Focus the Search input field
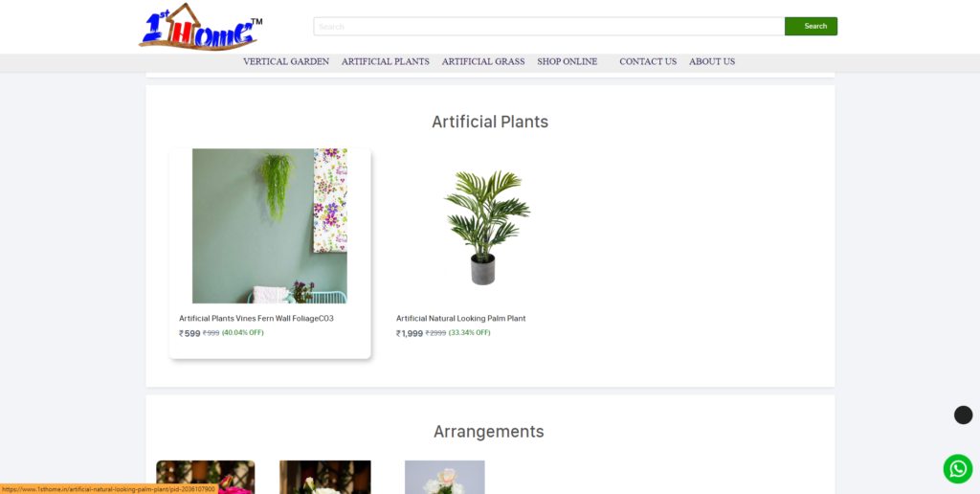This screenshot has width=980, height=494. [x=548, y=26]
